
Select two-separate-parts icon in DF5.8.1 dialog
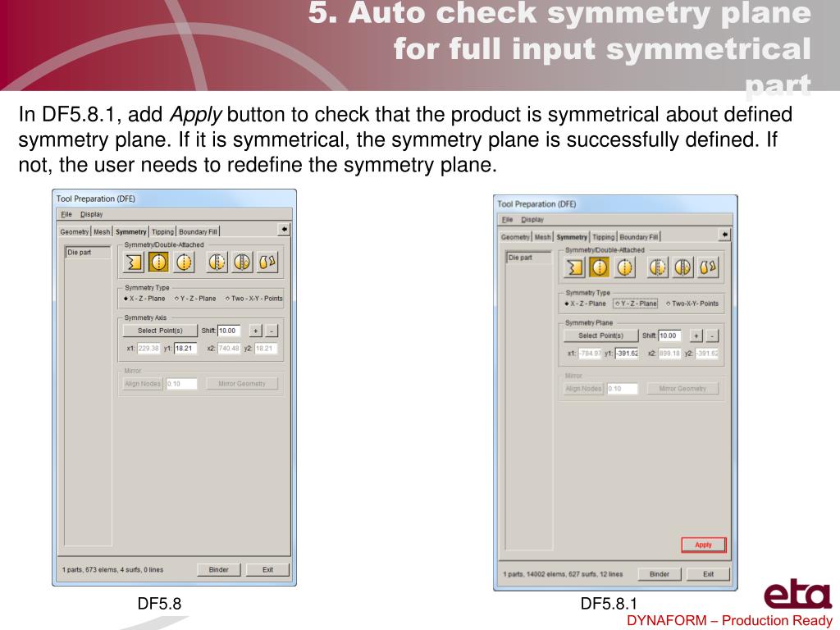click(708, 267)
